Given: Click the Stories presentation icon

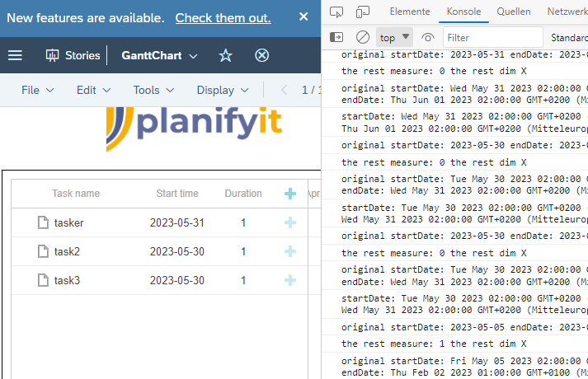Looking at the screenshot, I should click(x=52, y=56).
